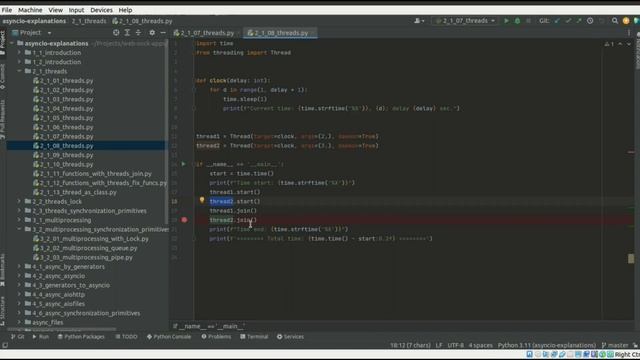Expand the 1_1_introduction folder
The height and width of the screenshot is (360, 640).
[19, 53]
